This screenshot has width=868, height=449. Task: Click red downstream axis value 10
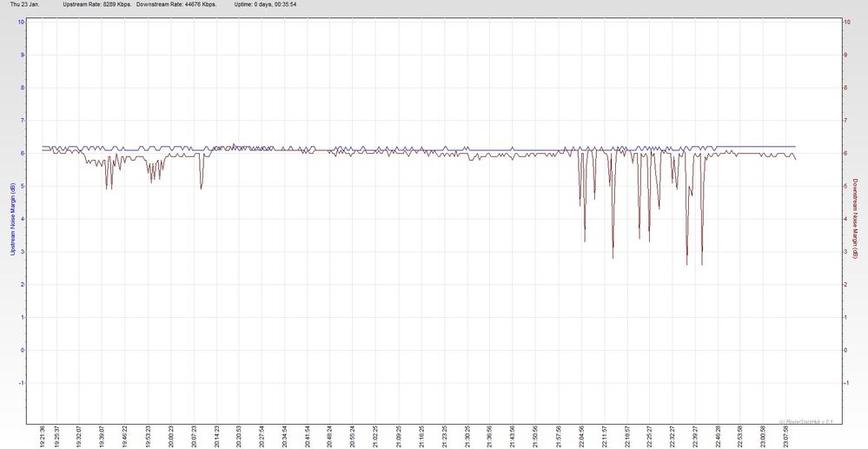846,22
